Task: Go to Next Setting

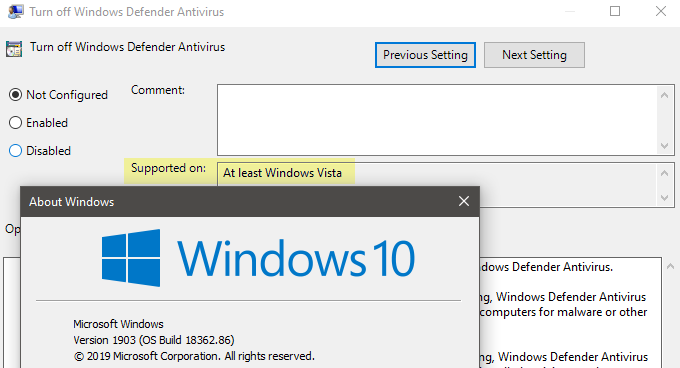Action: click(x=534, y=55)
